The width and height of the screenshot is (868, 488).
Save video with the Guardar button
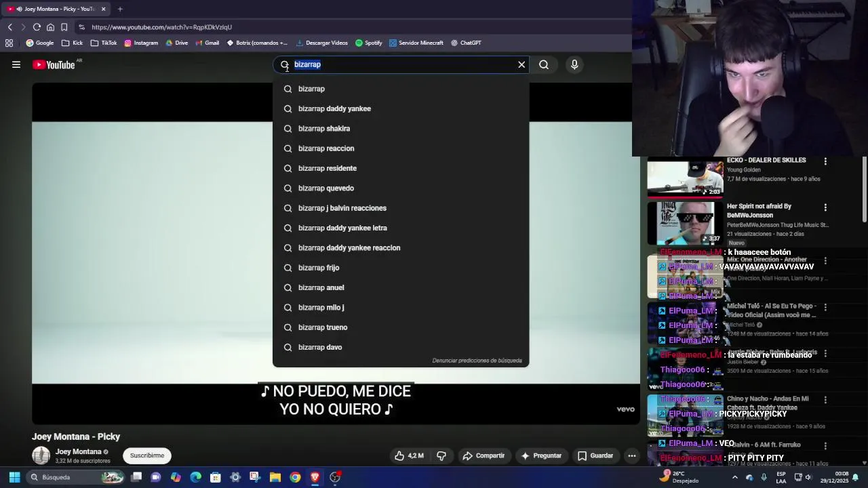(x=595, y=455)
